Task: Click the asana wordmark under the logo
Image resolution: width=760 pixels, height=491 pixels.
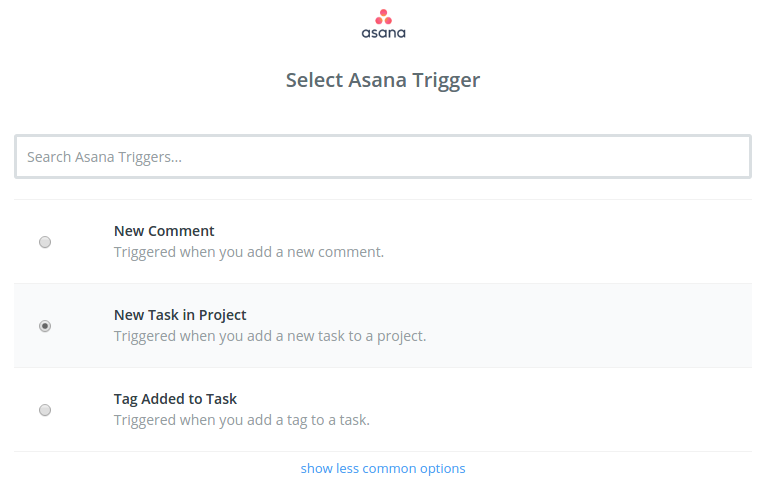Action: pyautogui.click(x=383, y=33)
